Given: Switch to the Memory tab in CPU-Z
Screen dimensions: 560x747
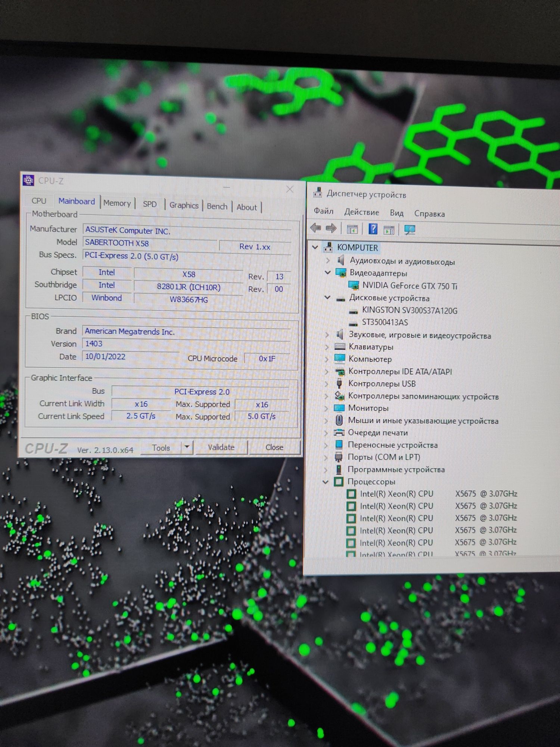Looking at the screenshot, I should click(x=117, y=203).
